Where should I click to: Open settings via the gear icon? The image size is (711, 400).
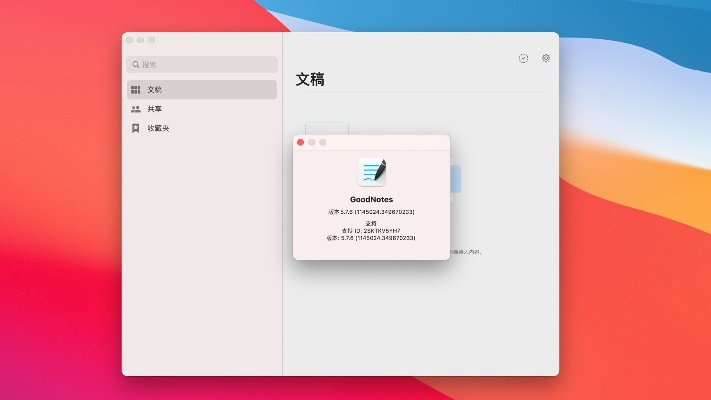coord(546,58)
